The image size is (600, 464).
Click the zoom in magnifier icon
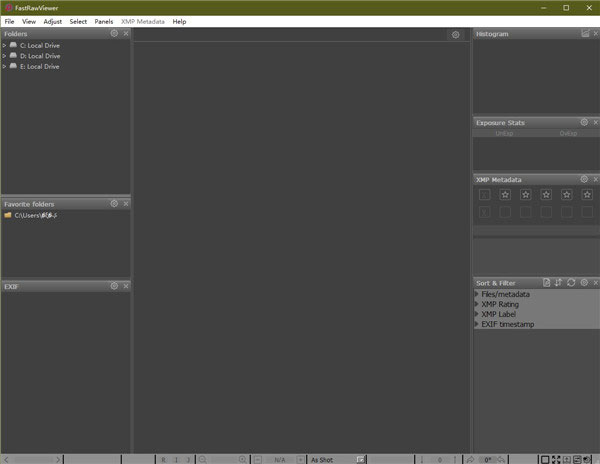pos(243,459)
